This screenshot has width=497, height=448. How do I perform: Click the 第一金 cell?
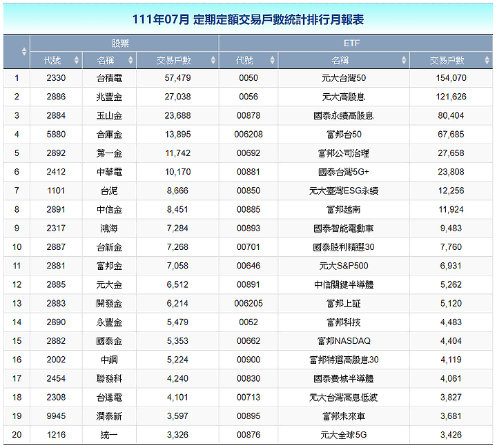click(109, 153)
